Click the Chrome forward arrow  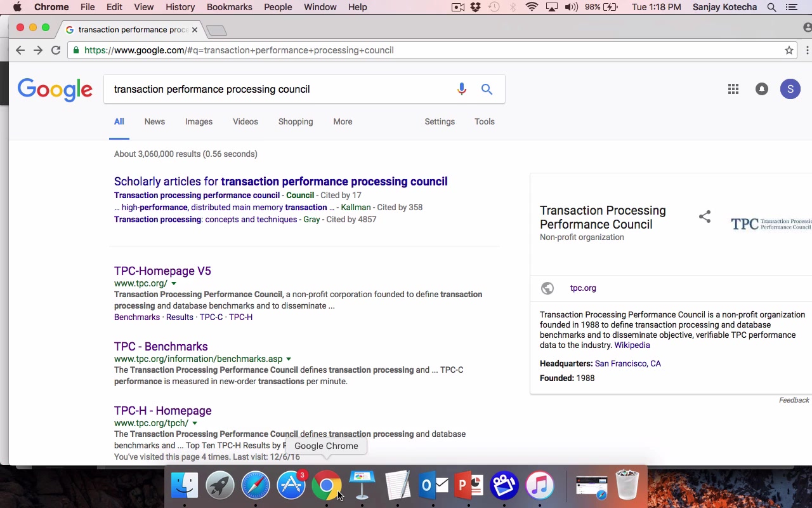coord(38,50)
